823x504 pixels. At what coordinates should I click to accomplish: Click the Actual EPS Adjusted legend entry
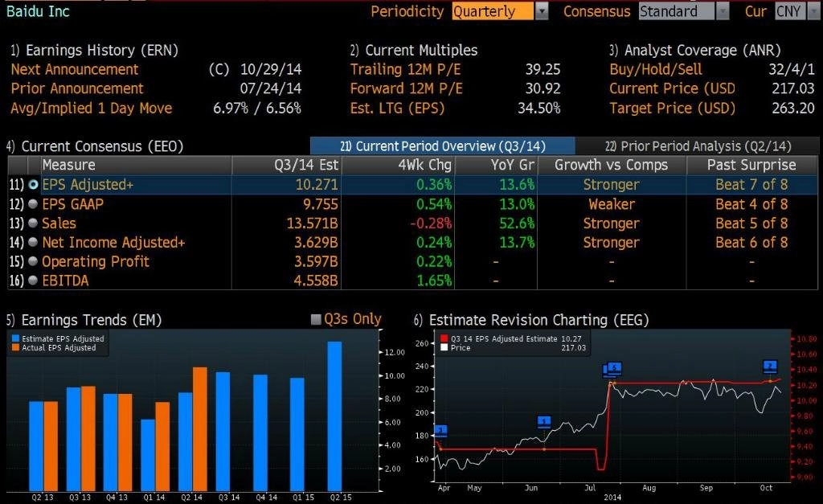pyautogui.click(x=54, y=347)
